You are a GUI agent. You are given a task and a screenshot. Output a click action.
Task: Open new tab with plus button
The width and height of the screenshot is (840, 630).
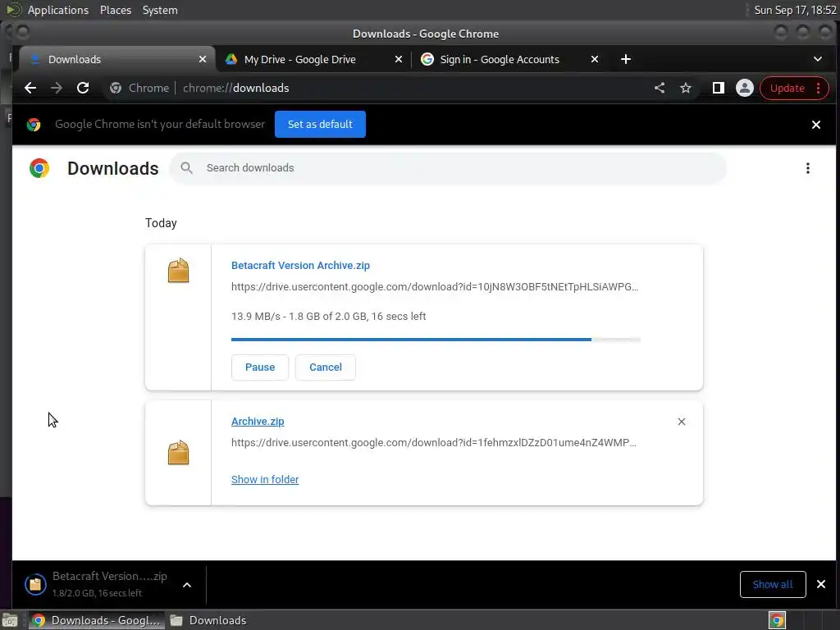(x=625, y=59)
